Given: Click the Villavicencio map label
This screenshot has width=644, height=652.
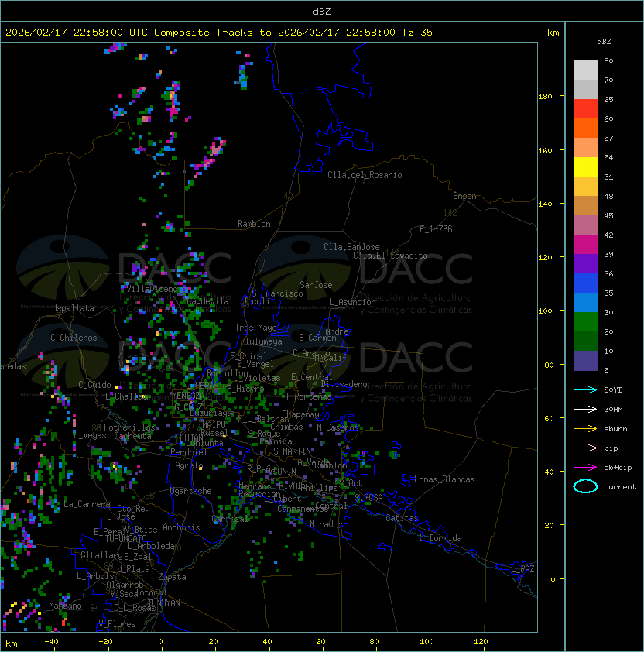Looking at the screenshot, I should tap(156, 289).
